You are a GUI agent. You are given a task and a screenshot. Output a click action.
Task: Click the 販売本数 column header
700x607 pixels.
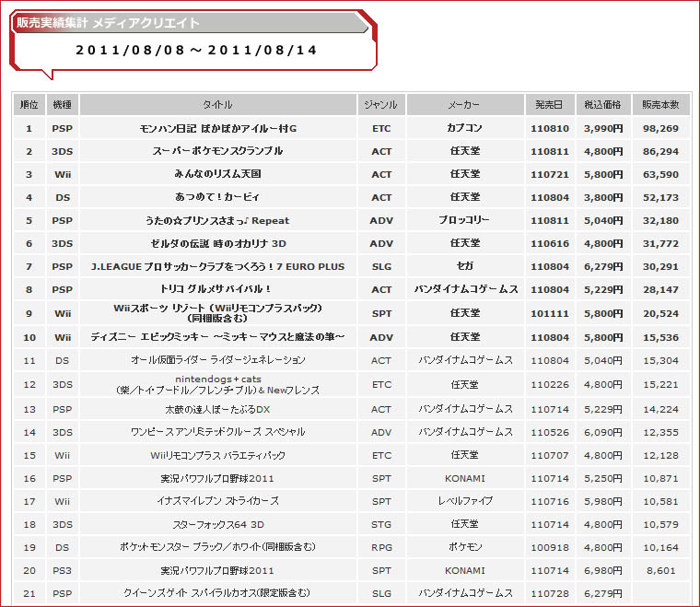pos(660,105)
